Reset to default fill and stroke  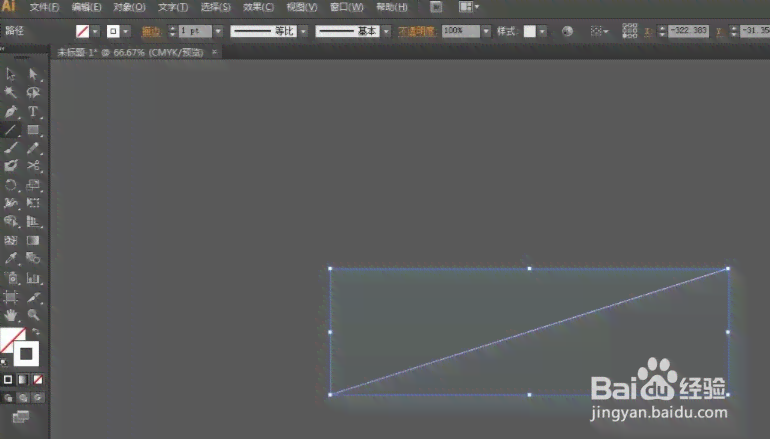pyautogui.click(x=4, y=362)
